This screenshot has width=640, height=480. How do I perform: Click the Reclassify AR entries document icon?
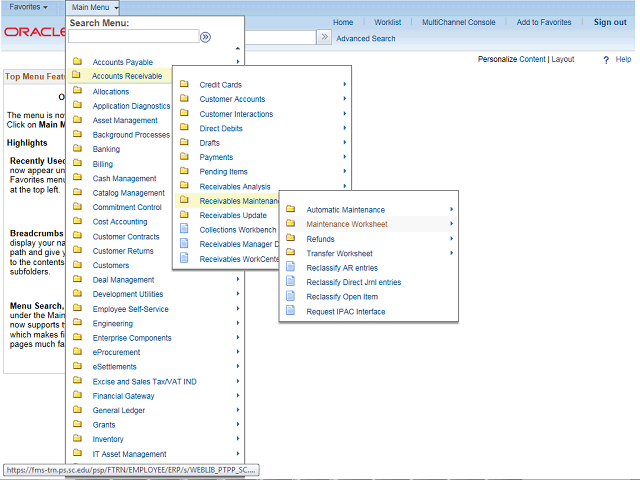pos(291,268)
